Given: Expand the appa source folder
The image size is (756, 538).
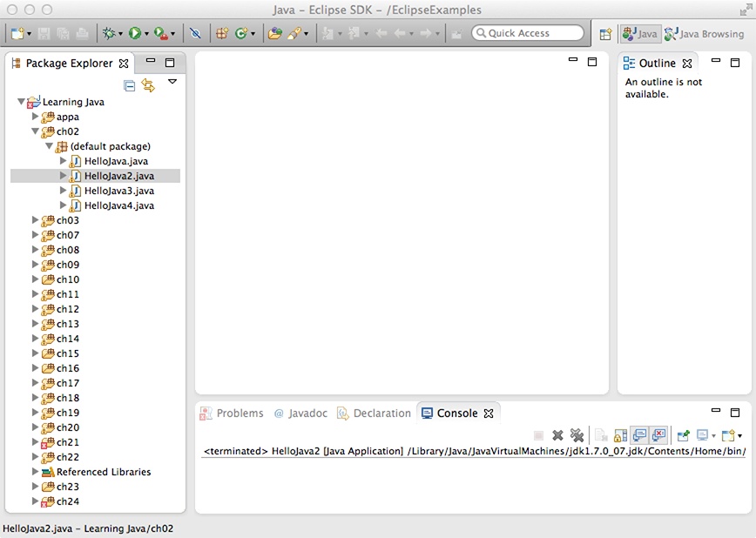Looking at the screenshot, I should click(35, 116).
